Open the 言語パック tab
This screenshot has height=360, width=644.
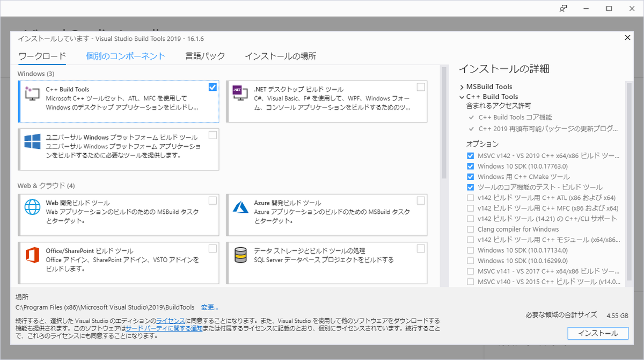(x=205, y=56)
